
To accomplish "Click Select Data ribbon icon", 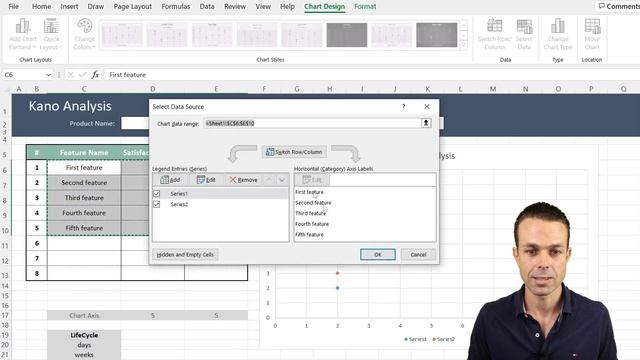I will (524, 34).
